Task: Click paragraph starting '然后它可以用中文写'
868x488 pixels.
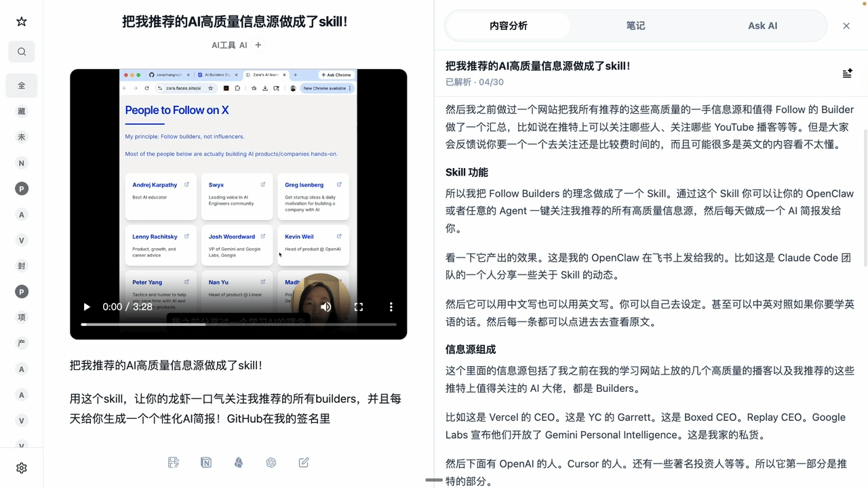Action: click(x=650, y=313)
